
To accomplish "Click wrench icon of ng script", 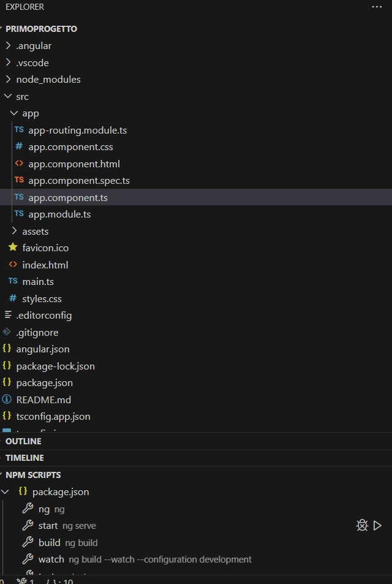I will pos(28,509).
